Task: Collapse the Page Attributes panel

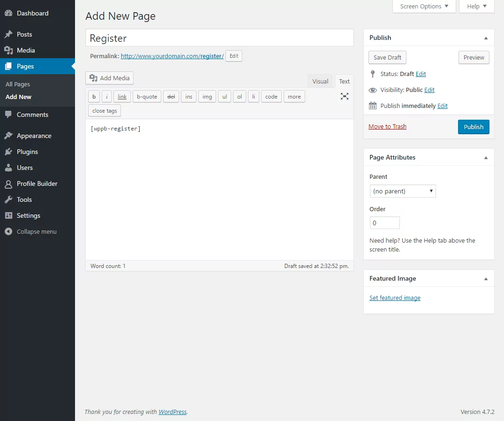Action: click(x=486, y=158)
